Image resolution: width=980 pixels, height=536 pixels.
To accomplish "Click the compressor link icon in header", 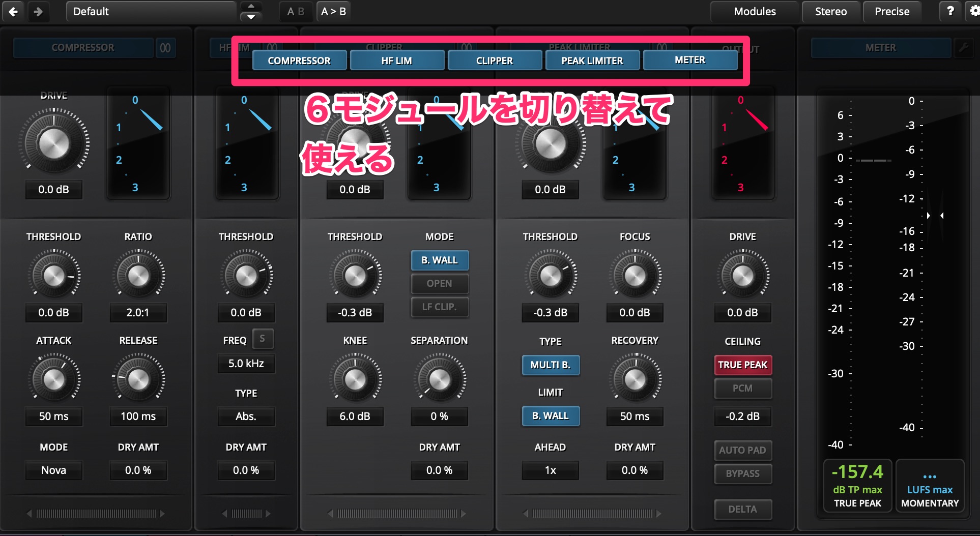I will point(165,48).
